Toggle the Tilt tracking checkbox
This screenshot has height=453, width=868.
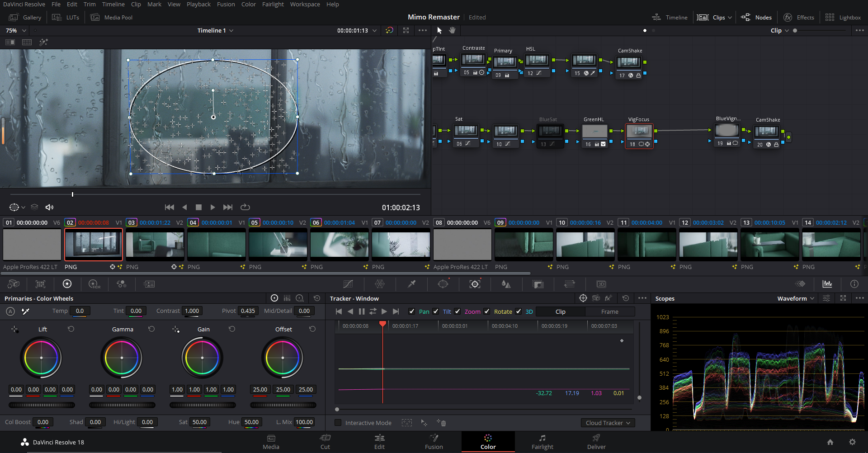pos(436,311)
